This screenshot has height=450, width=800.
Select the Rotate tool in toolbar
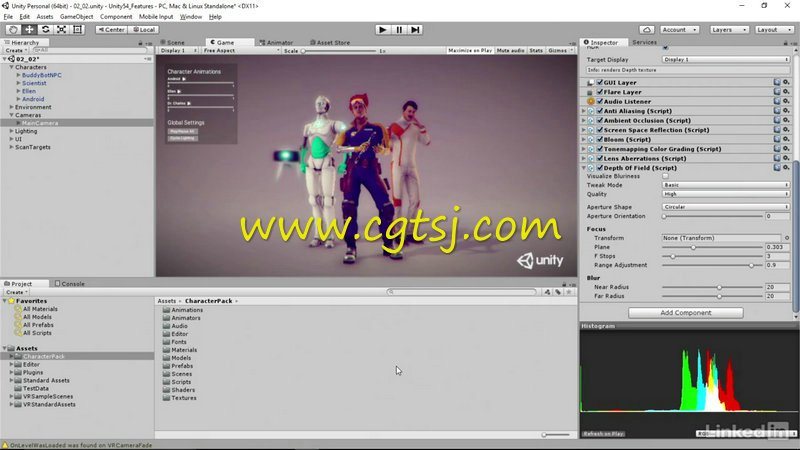[45, 30]
